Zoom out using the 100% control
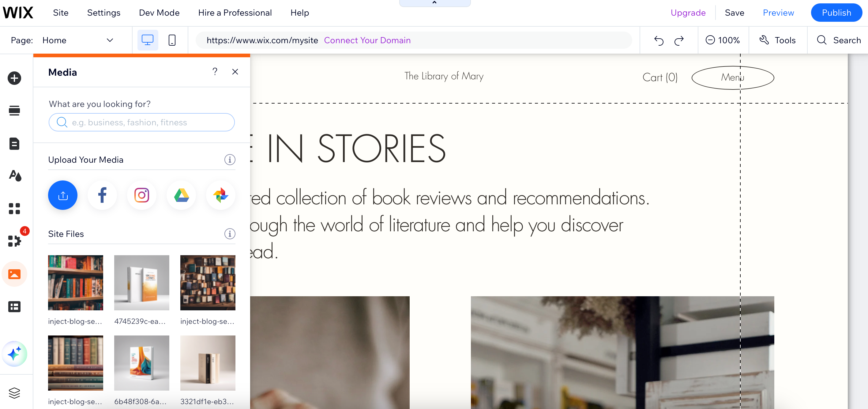 coord(723,40)
